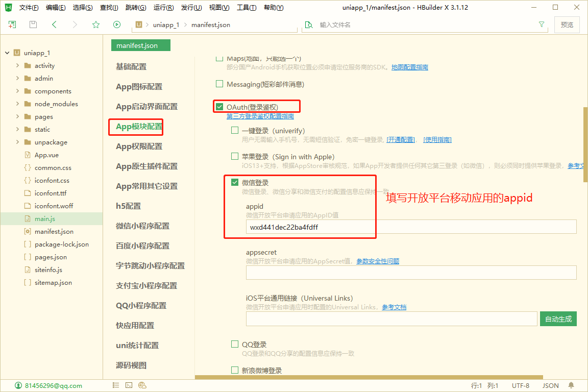Disable the 微信登录 checkbox
The width and height of the screenshot is (588, 392).
235,182
